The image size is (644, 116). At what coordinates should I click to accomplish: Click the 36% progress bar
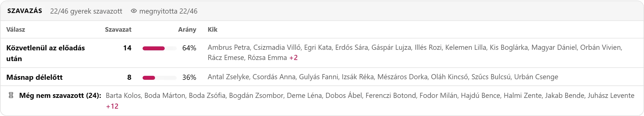(x=160, y=78)
